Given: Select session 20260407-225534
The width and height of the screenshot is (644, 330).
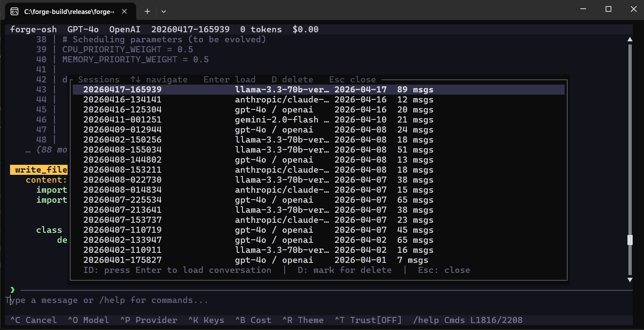Looking at the screenshot, I should [x=318, y=200].
